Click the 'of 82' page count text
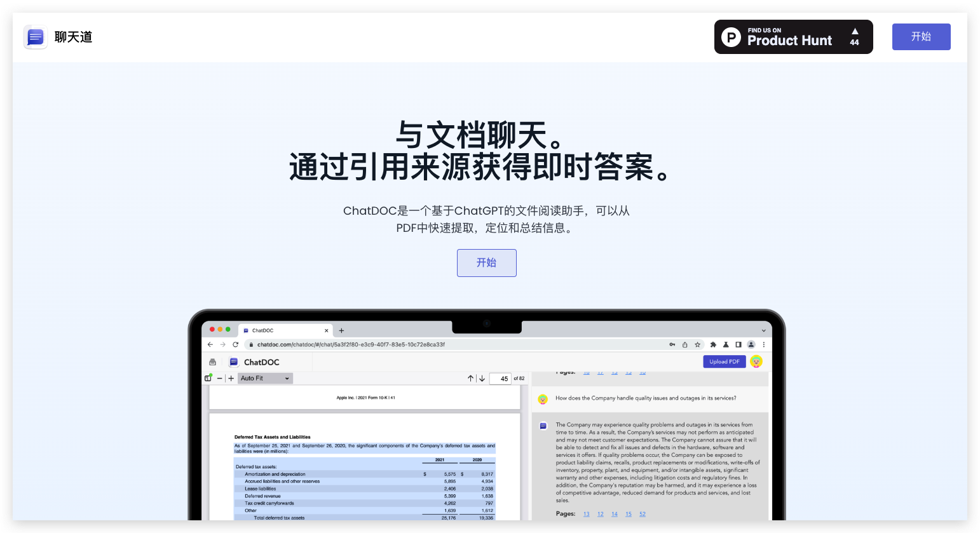The height and width of the screenshot is (533, 980). [x=519, y=379]
